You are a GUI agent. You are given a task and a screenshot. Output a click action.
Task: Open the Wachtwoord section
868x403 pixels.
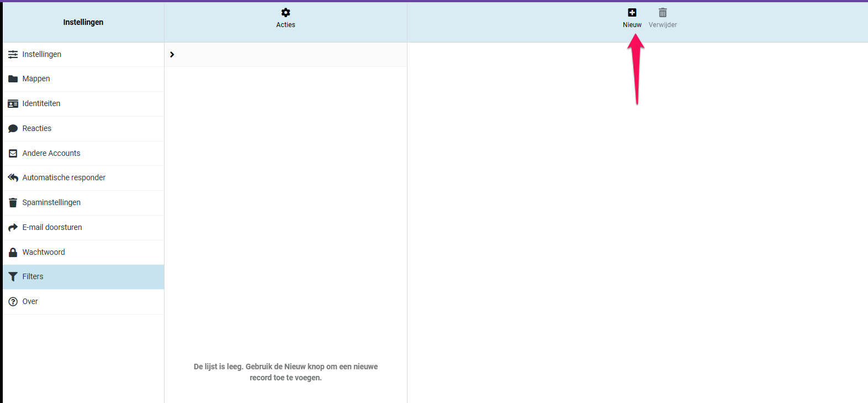coord(83,252)
